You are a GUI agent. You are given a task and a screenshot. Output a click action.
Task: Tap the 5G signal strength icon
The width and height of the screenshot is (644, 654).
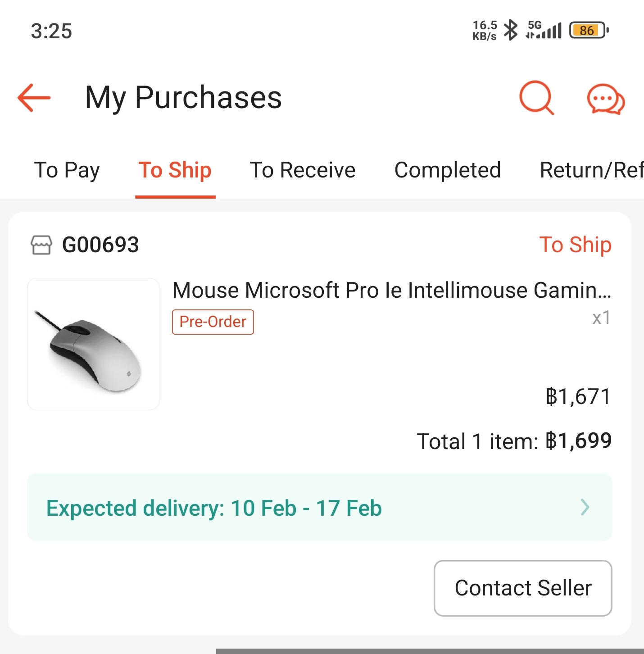click(544, 30)
